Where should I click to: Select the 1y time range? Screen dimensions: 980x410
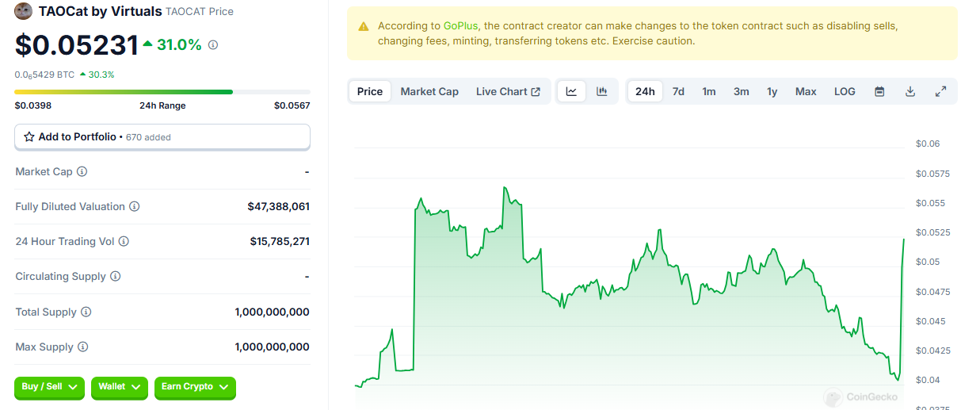[772, 91]
